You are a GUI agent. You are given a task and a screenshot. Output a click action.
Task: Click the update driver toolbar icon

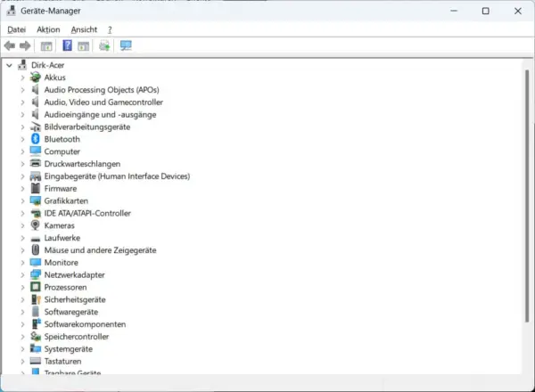[x=104, y=45]
